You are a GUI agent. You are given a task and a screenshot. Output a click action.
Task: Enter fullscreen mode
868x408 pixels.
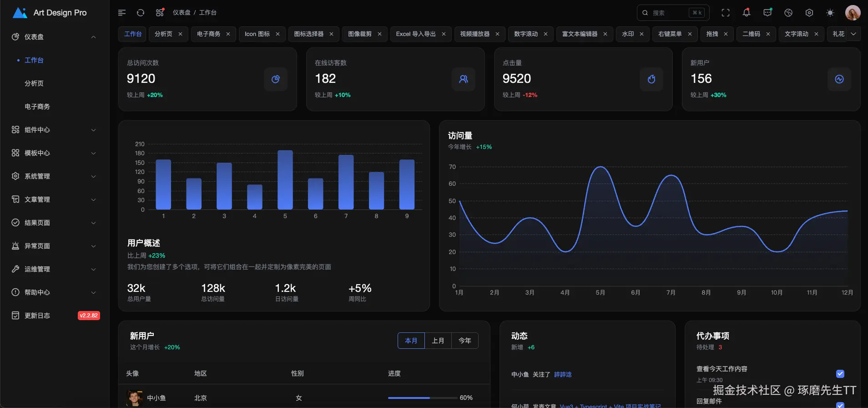point(726,13)
